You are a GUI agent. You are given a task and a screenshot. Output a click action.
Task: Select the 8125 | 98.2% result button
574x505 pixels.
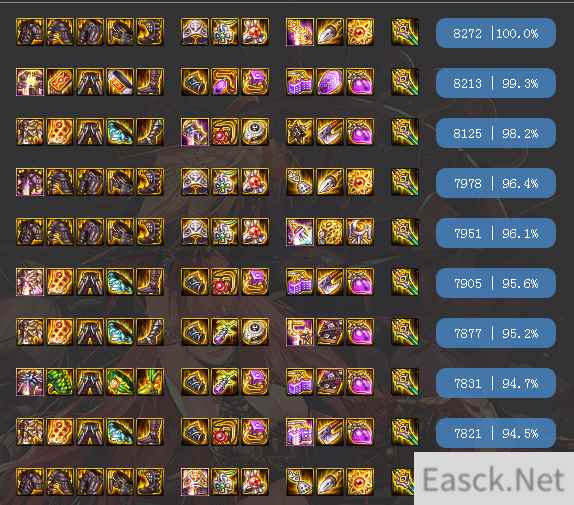point(496,133)
